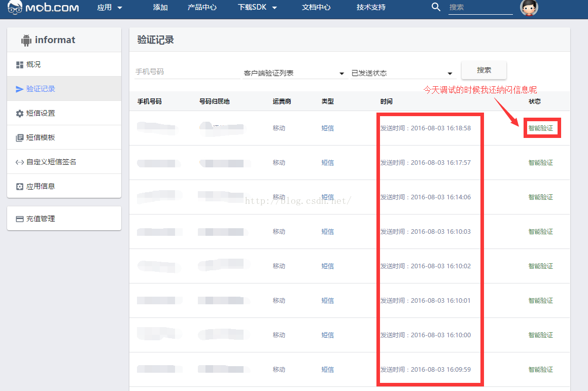Focus the 手机号码 filter input

point(187,72)
